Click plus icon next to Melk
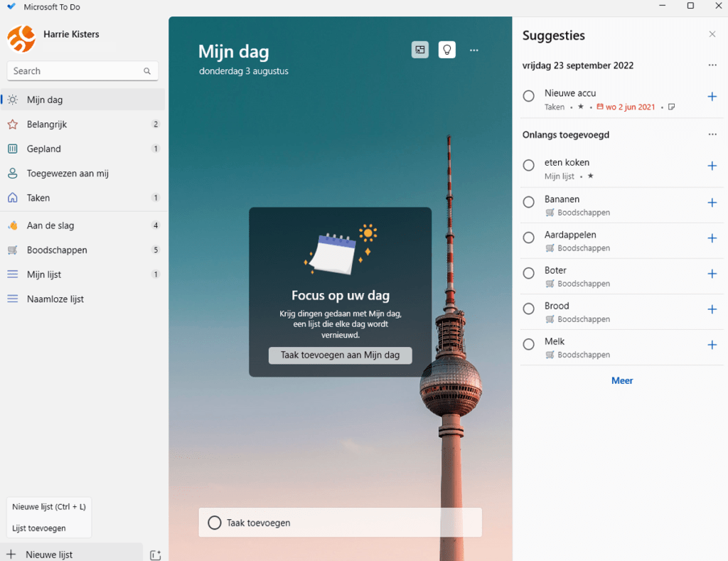The height and width of the screenshot is (561, 728). point(712,345)
